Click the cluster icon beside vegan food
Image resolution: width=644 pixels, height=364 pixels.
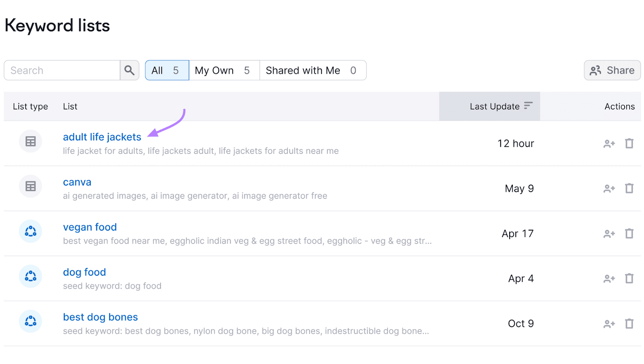tap(30, 231)
